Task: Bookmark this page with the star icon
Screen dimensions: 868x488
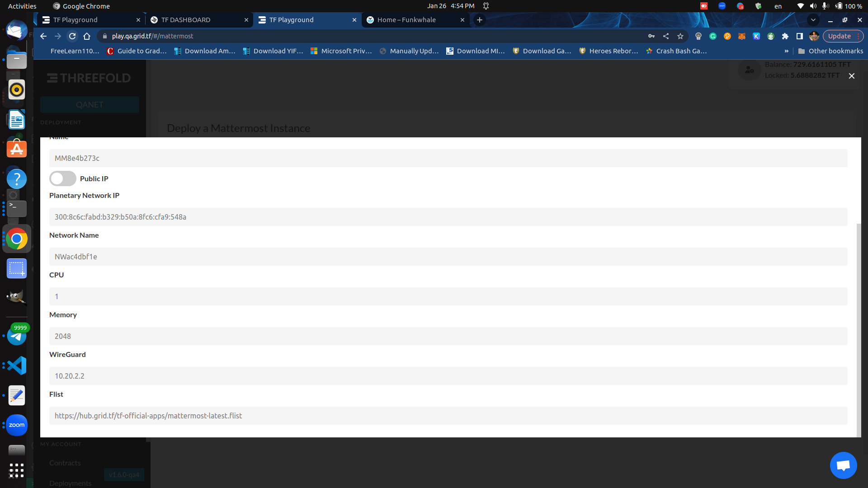Action: [680, 36]
